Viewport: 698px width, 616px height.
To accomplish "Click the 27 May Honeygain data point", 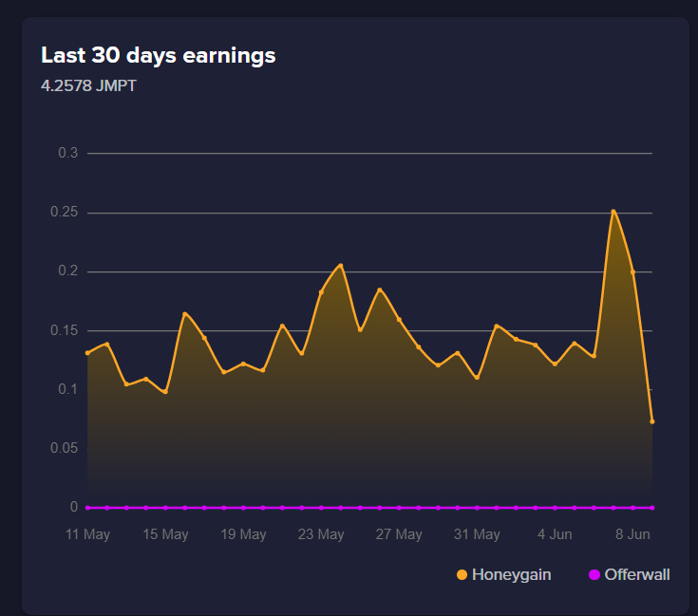I will tap(399, 319).
